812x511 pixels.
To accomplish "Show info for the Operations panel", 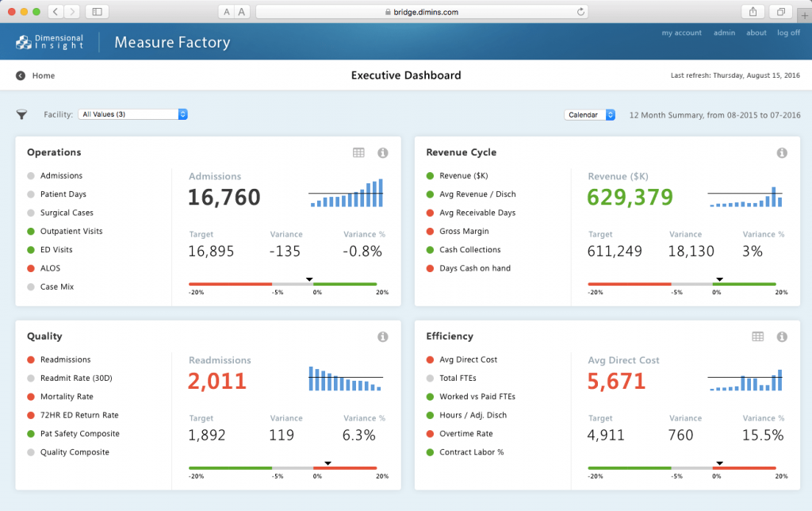I will (x=382, y=152).
